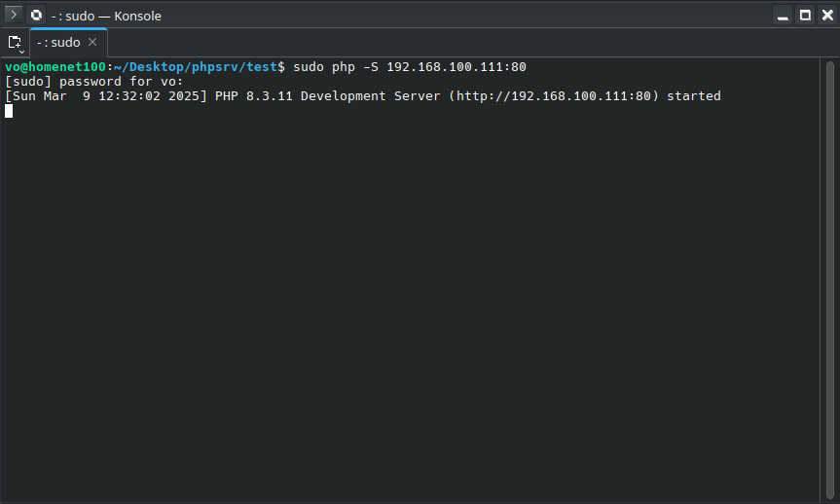This screenshot has width=840, height=504.
Task: Minimize the Konsole window
Action: point(783,15)
